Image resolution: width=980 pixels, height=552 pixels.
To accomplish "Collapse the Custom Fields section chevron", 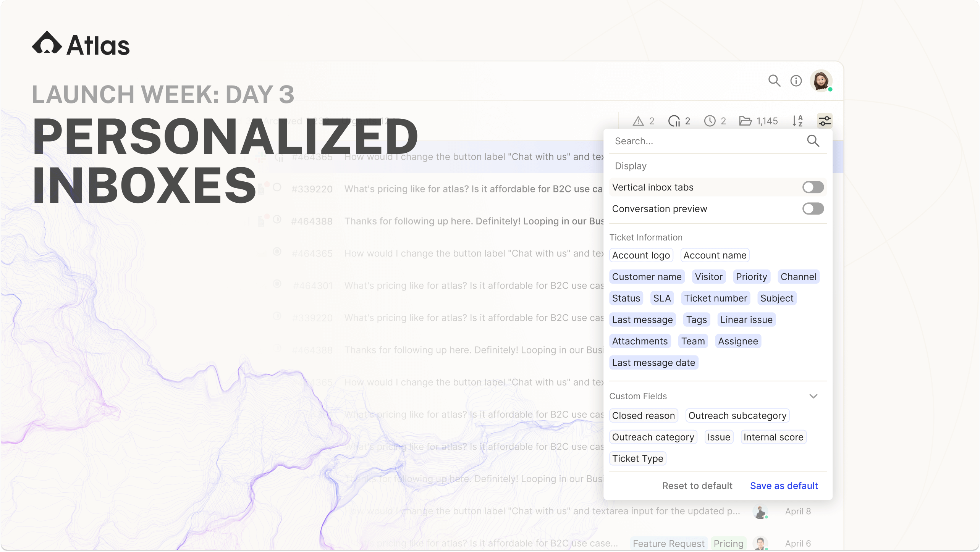I will click(813, 396).
